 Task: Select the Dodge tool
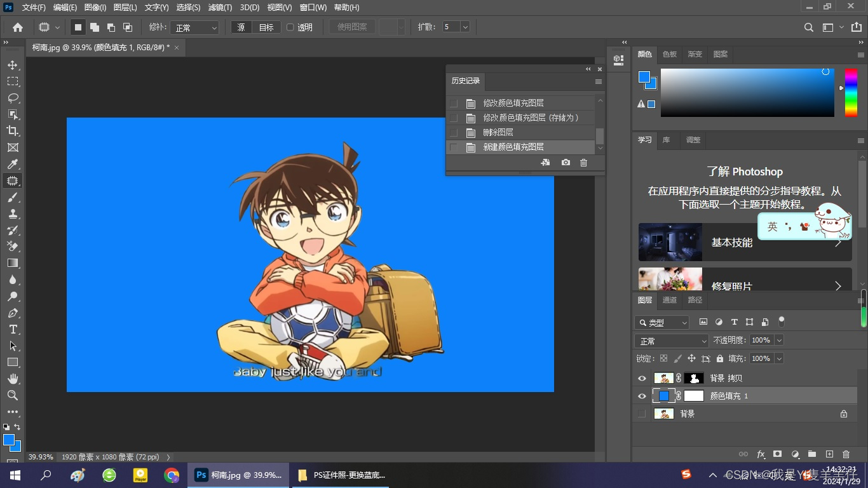tap(13, 296)
